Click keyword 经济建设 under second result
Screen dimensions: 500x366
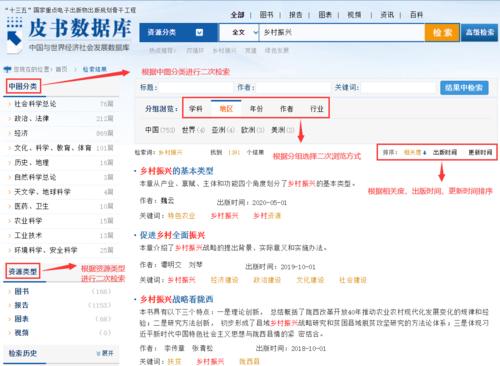224,280
